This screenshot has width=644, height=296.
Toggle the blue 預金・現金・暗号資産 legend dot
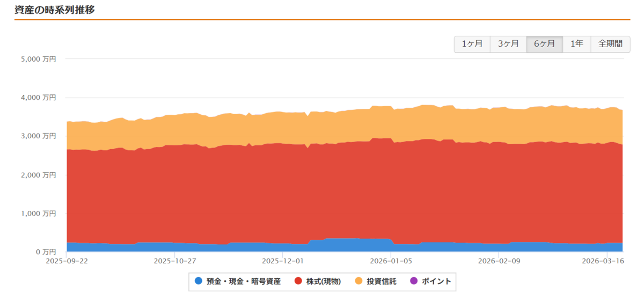coord(199,281)
